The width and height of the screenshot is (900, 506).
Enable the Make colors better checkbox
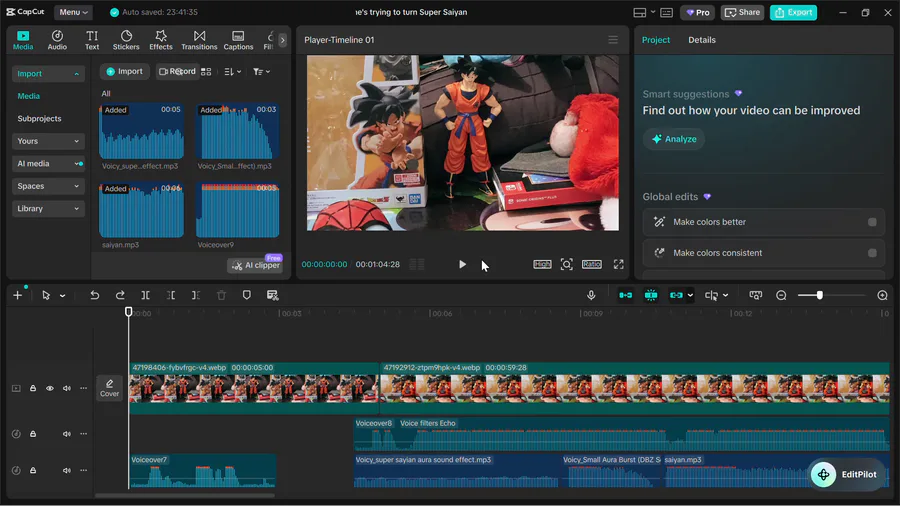(872, 222)
